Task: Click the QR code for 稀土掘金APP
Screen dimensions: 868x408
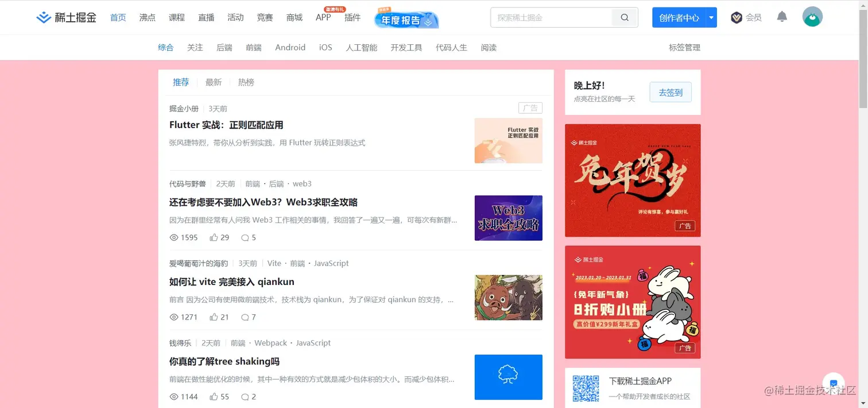Action: (586, 388)
